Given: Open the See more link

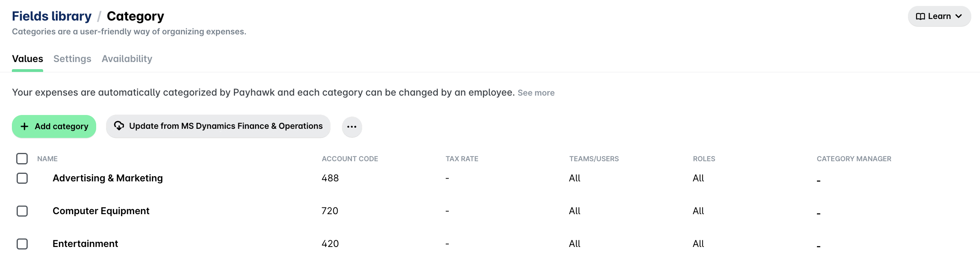Looking at the screenshot, I should coord(536,93).
